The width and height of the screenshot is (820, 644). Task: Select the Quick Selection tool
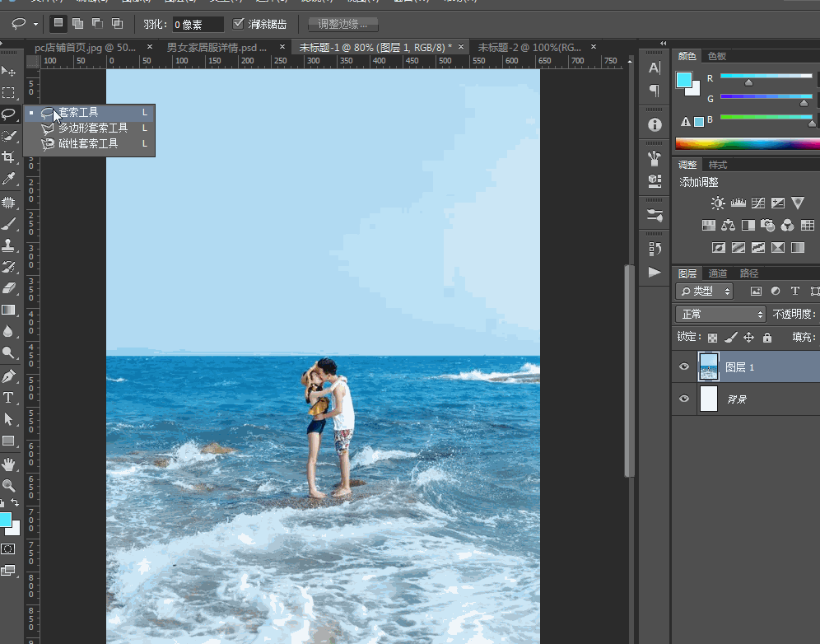pyautogui.click(x=8, y=136)
